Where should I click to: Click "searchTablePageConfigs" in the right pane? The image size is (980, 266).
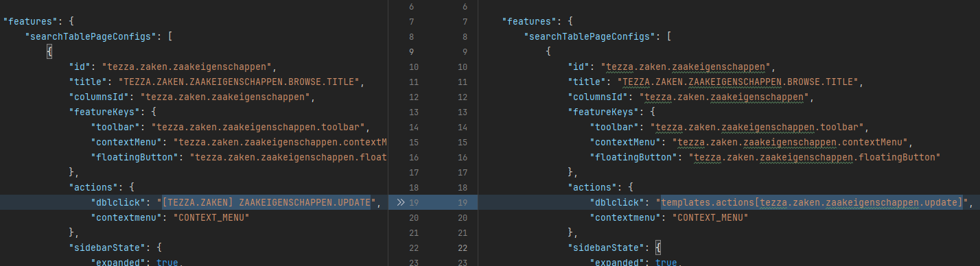click(x=588, y=37)
